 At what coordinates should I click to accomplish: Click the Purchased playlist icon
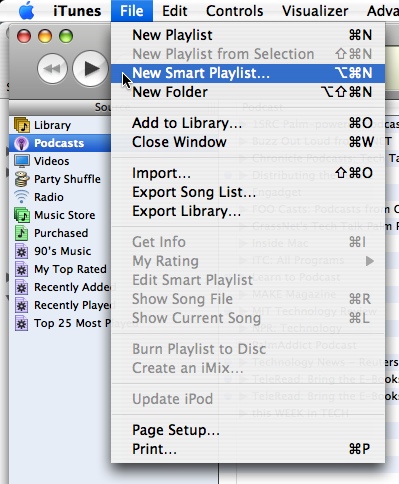22,233
